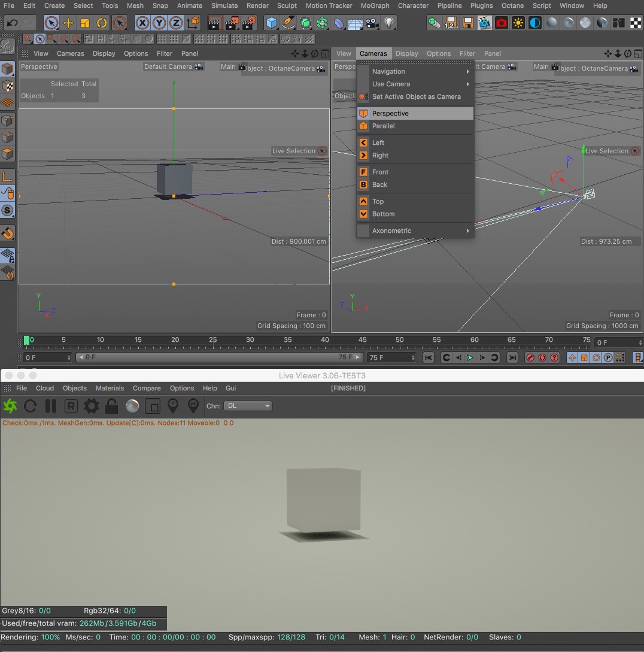Select Texture mode in left sidebar
Screen dimensions: 644x652
coord(8,86)
